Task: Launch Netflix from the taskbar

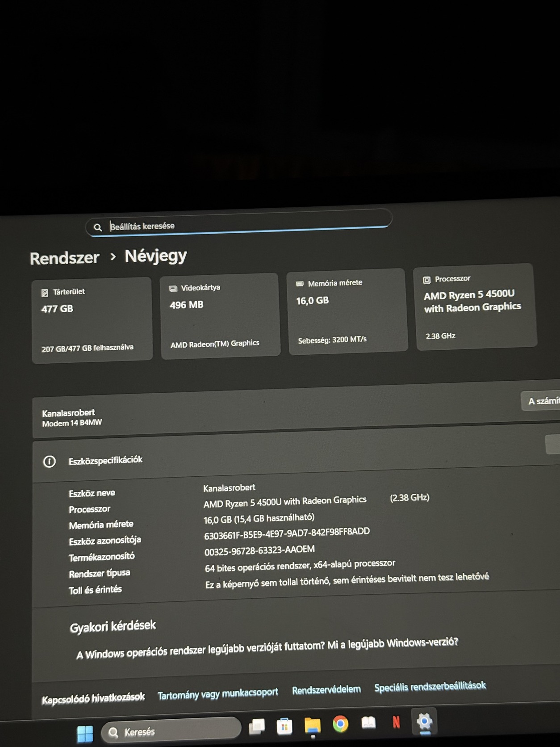Action: (396, 722)
